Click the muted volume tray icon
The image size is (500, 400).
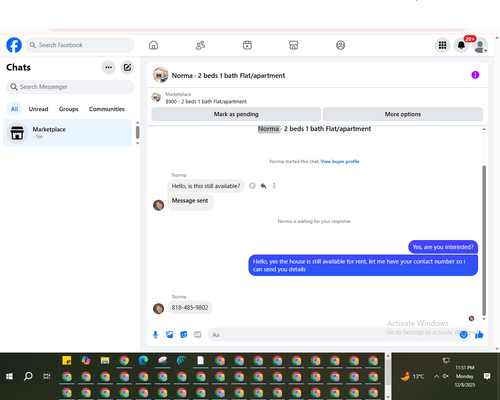coord(446,376)
